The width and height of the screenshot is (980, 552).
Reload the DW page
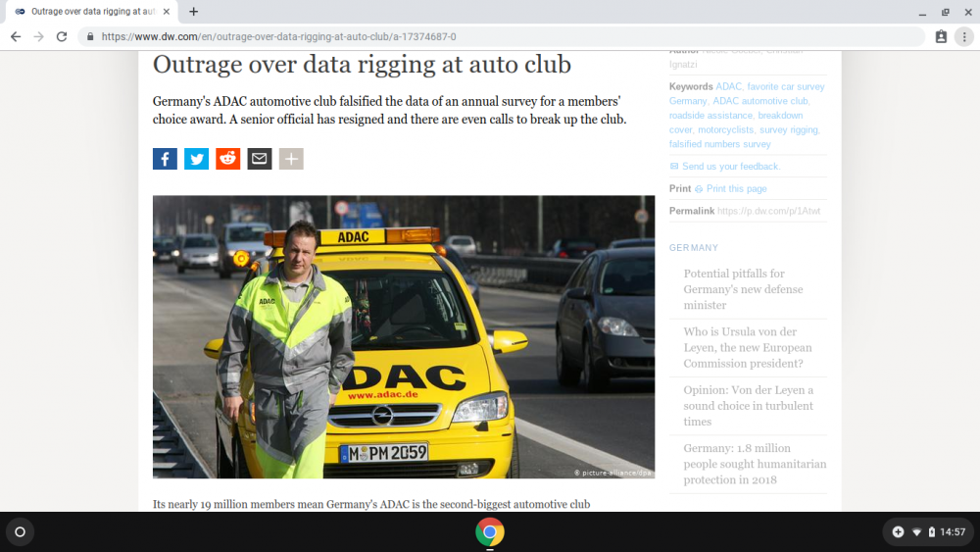pos(61,37)
